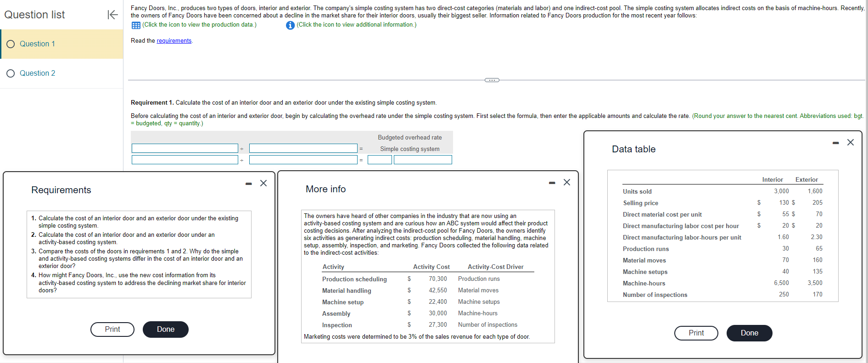Screen dimensions: 868x363
Task: Open the requirements link
Action: click(174, 41)
